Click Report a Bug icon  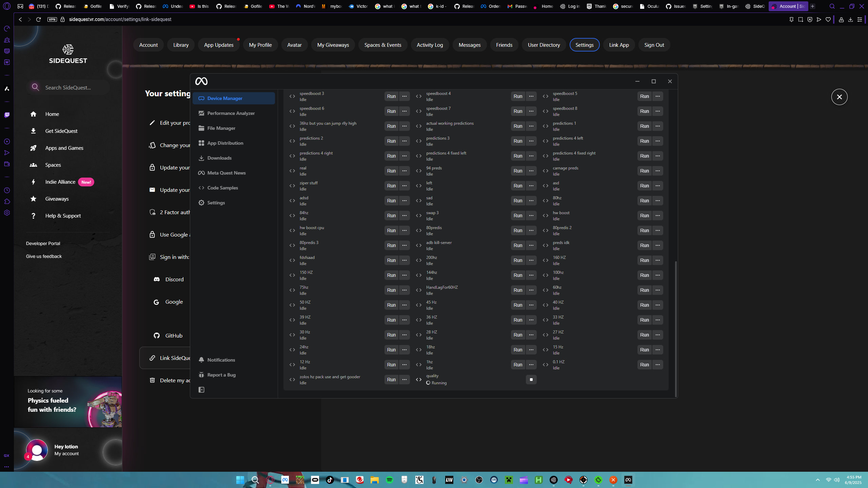(201, 375)
